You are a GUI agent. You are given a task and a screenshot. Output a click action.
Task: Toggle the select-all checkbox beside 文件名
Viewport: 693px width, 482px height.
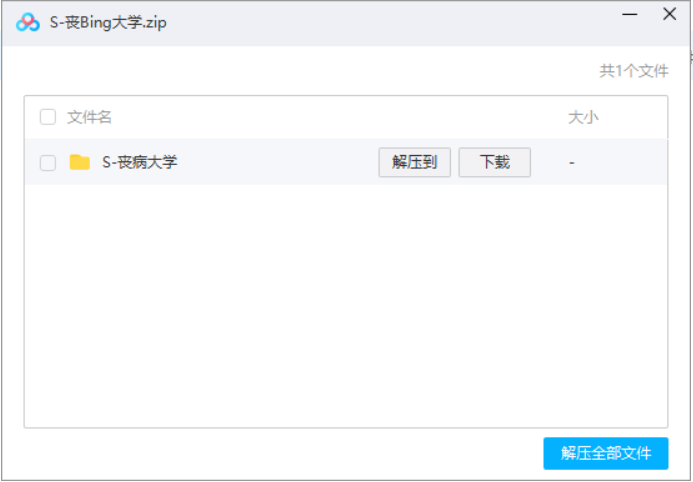(48, 117)
